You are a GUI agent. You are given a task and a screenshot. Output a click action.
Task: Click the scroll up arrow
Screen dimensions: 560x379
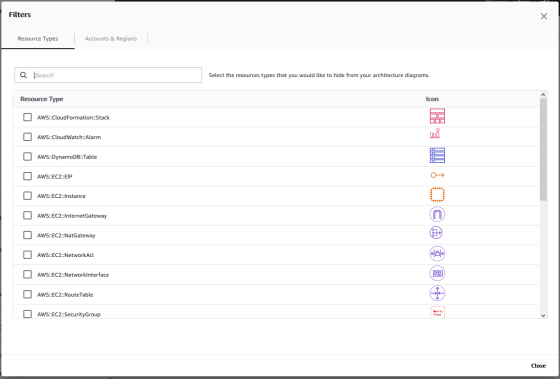tap(543, 95)
